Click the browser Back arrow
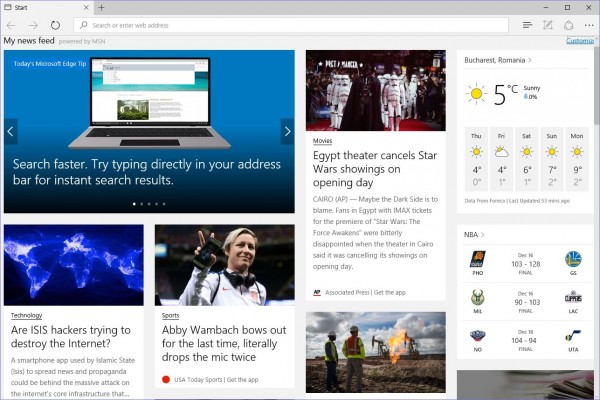 pyautogui.click(x=12, y=24)
